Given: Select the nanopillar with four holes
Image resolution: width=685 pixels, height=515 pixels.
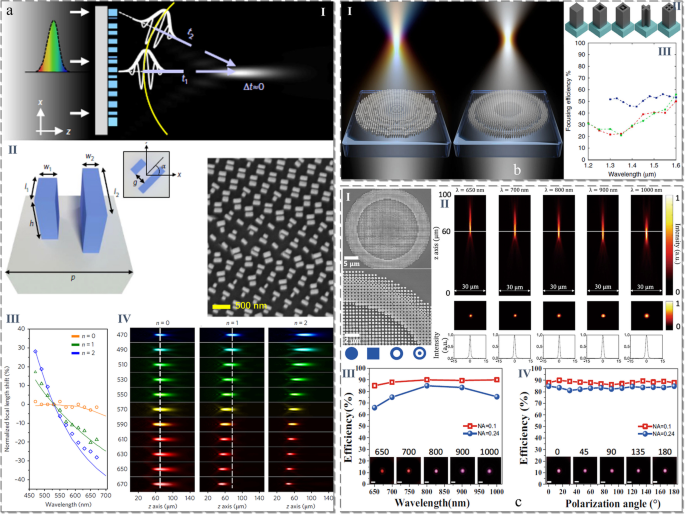Looking at the screenshot, I should point(669,20).
